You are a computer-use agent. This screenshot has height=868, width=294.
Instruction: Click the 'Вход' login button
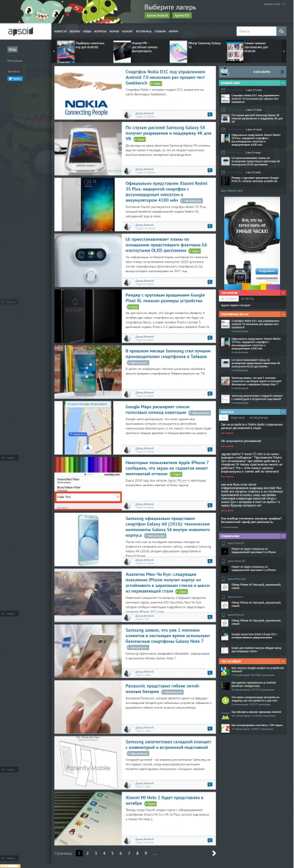point(12,49)
